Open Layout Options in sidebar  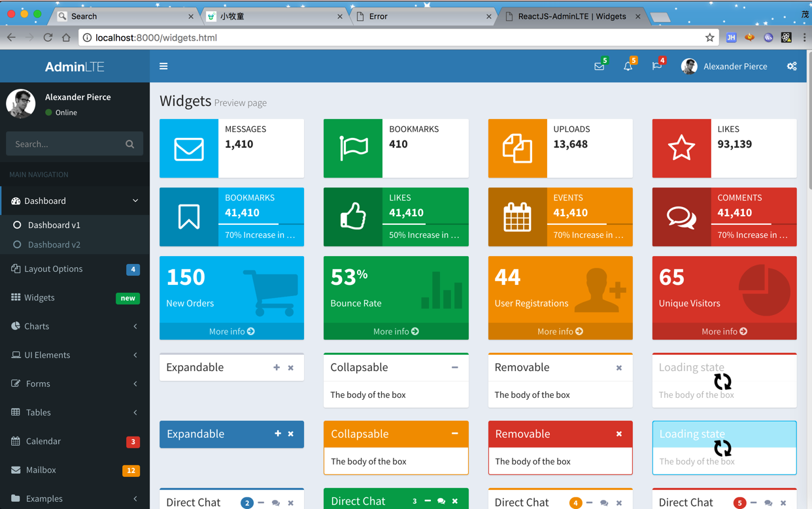pos(75,269)
